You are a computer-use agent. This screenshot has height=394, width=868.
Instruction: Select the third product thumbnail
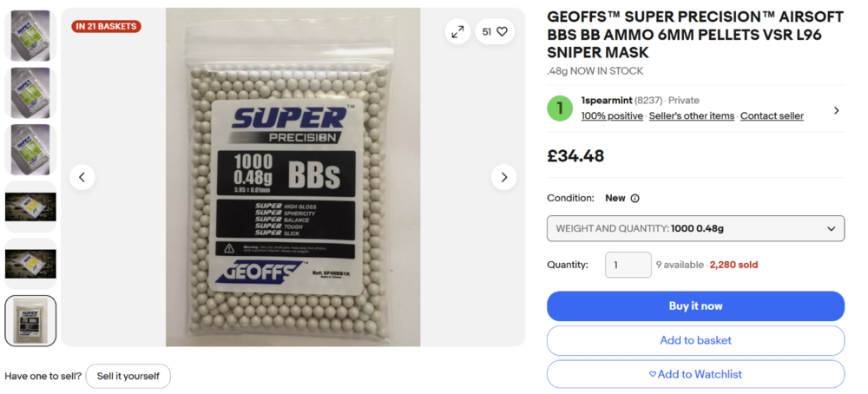click(x=30, y=149)
